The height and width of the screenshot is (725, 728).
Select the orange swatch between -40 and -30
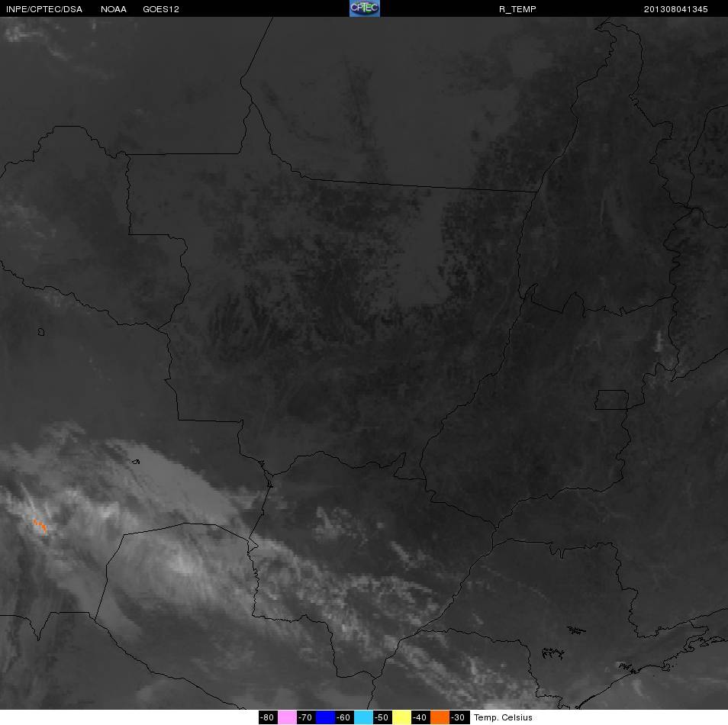click(x=440, y=717)
